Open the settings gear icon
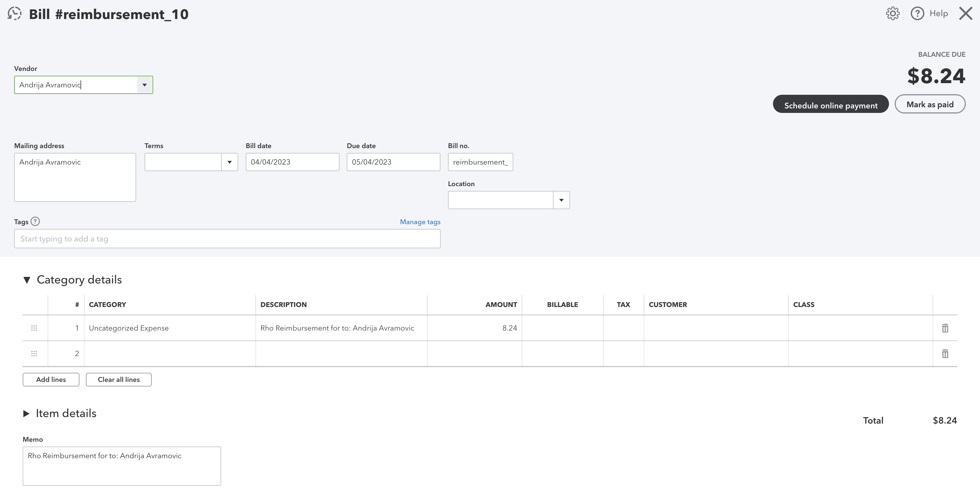The image size is (980, 488). [892, 13]
